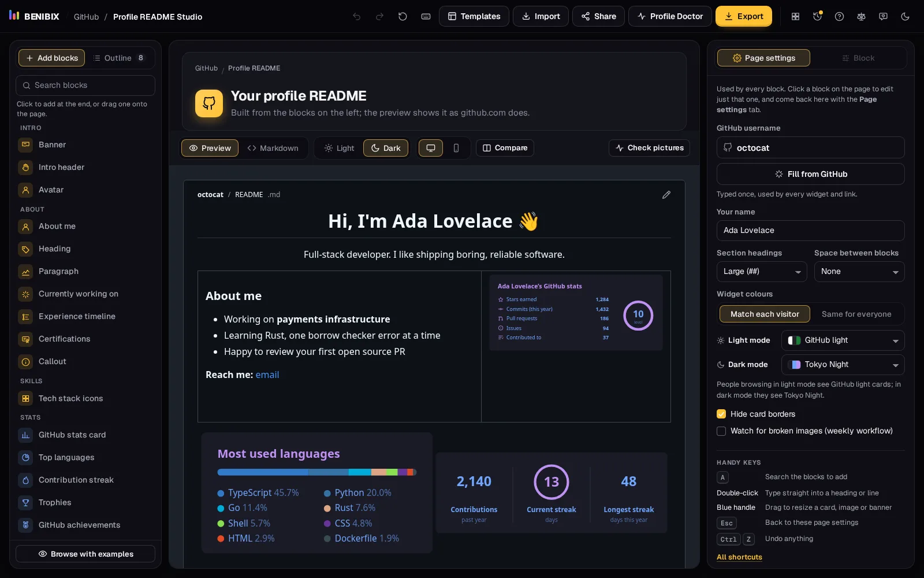Image resolution: width=924 pixels, height=578 pixels.
Task: Select Match each visitor widget colours
Action: (x=765, y=314)
